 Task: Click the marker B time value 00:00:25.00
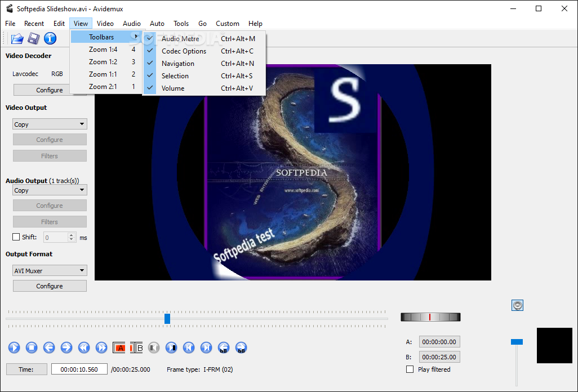point(439,357)
